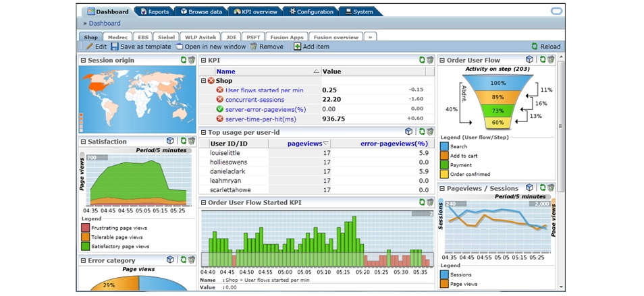Open the server-time-per-hit(ms) KPI link

[x=261, y=119]
